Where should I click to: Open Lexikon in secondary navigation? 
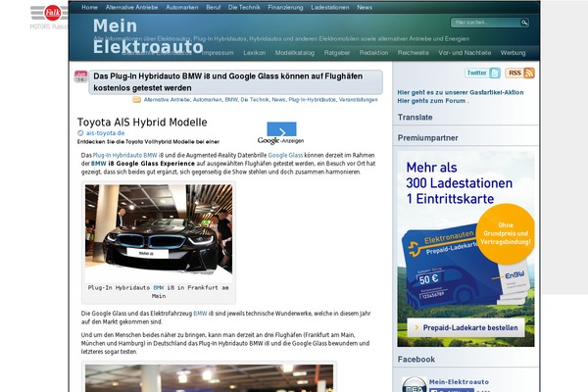254,53
